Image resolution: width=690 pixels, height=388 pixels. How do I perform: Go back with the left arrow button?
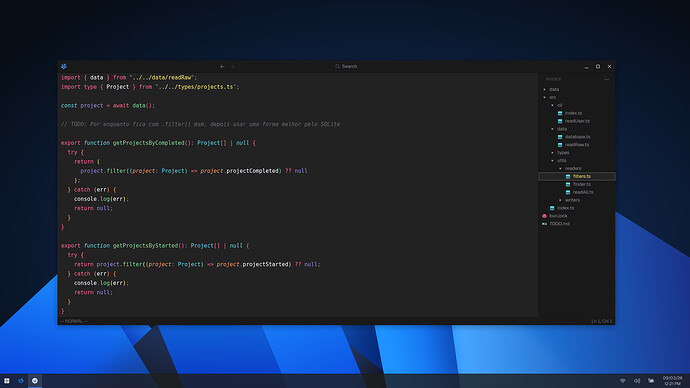pyautogui.click(x=222, y=66)
